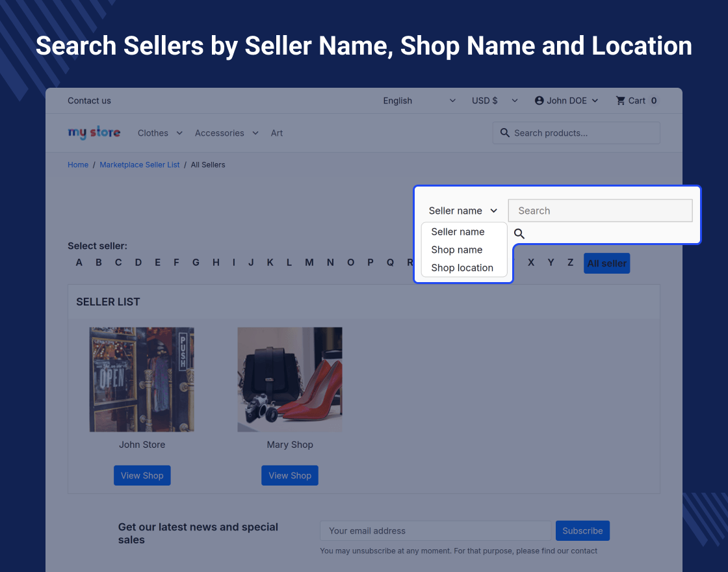Expand the Clothes menu chevron
Image resolution: width=728 pixels, height=572 pixels.
click(x=179, y=133)
